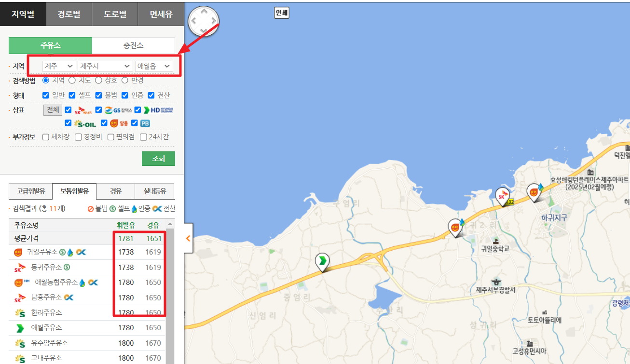Click the SK에너지 brand logo
Screen dimensions: 630x364
point(83,110)
